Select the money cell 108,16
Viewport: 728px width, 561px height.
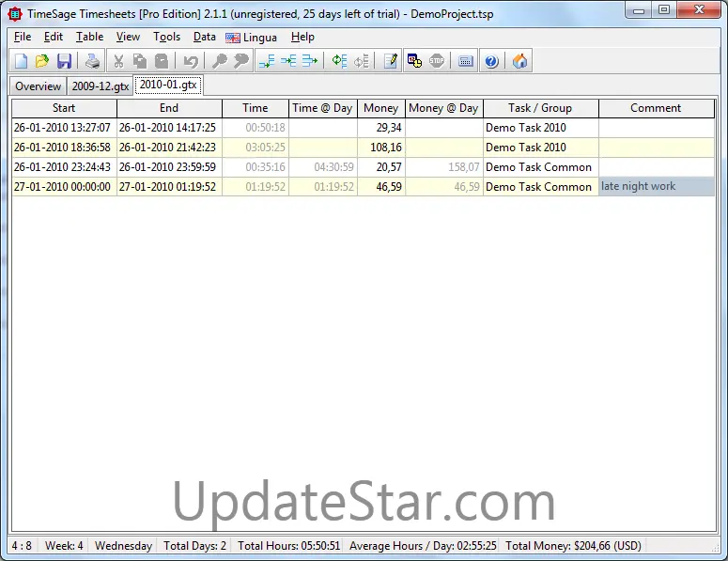pos(381,148)
